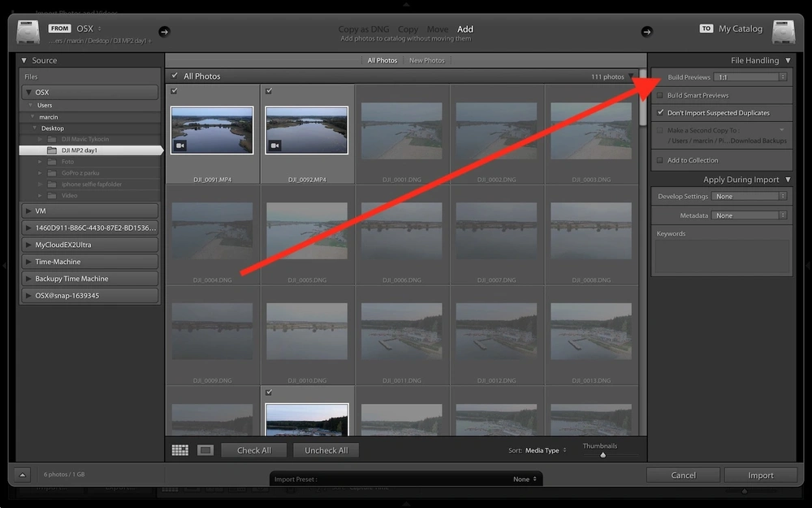Uncheck the DJI_0092.MP4 checkbox
812x508 pixels.
pyautogui.click(x=269, y=91)
